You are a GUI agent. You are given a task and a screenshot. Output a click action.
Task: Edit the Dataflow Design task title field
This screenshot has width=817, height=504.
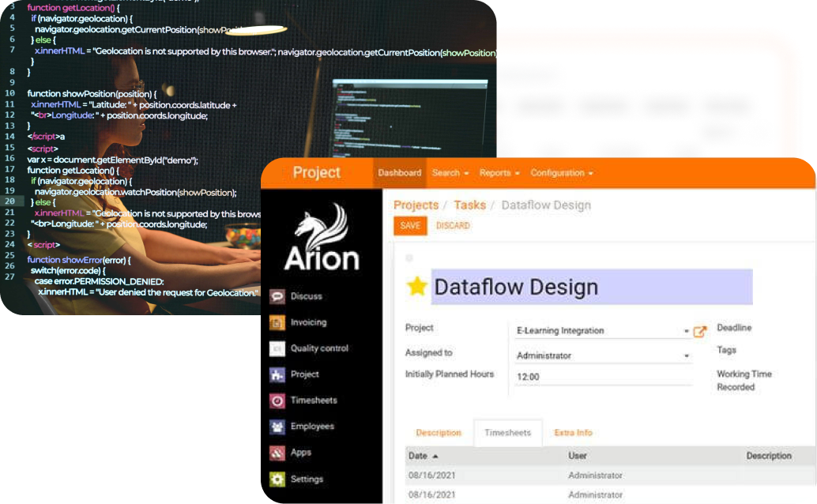click(592, 287)
